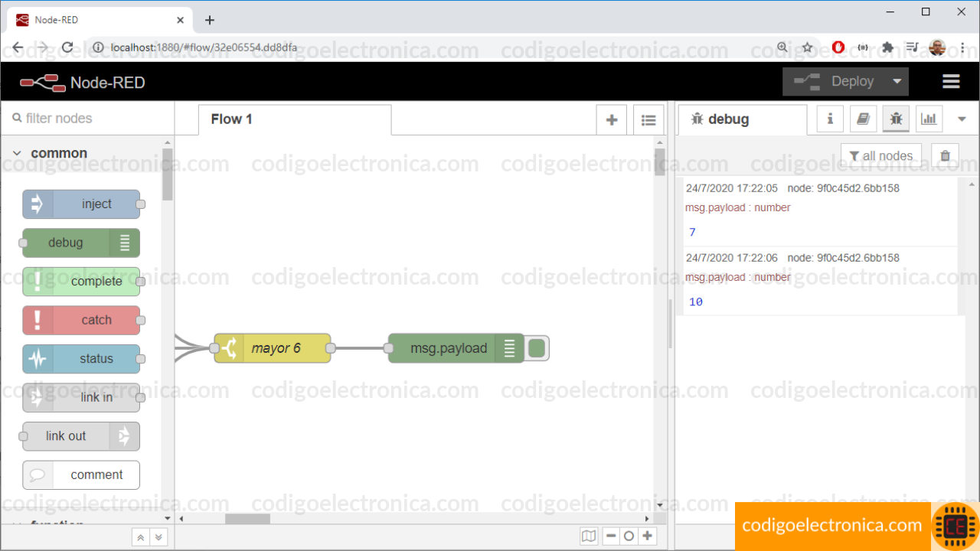Viewport: 980px width, 551px height.
Task: Click the debug value 10
Action: (696, 302)
